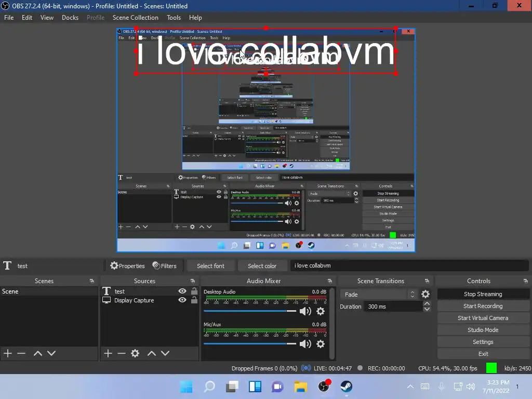Image resolution: width=532 pixels, height=399 pixels.
Task: Decrease transition duration with down arrow
Action: tap(427, 309)
